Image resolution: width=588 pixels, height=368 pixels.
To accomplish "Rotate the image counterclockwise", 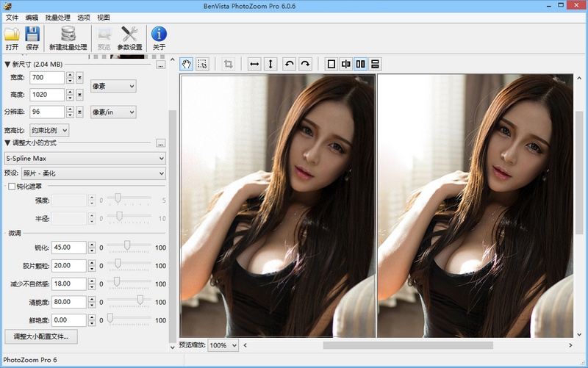I will point(289,64).
